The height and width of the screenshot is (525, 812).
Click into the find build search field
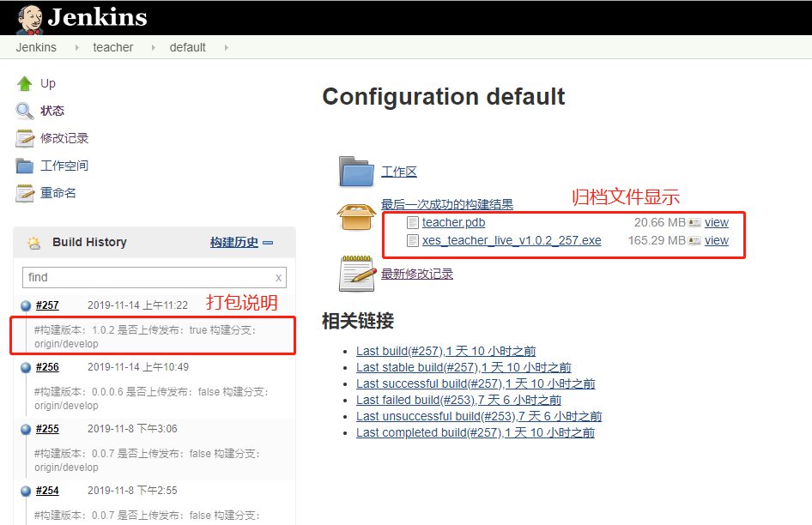[x=155, y=278]
